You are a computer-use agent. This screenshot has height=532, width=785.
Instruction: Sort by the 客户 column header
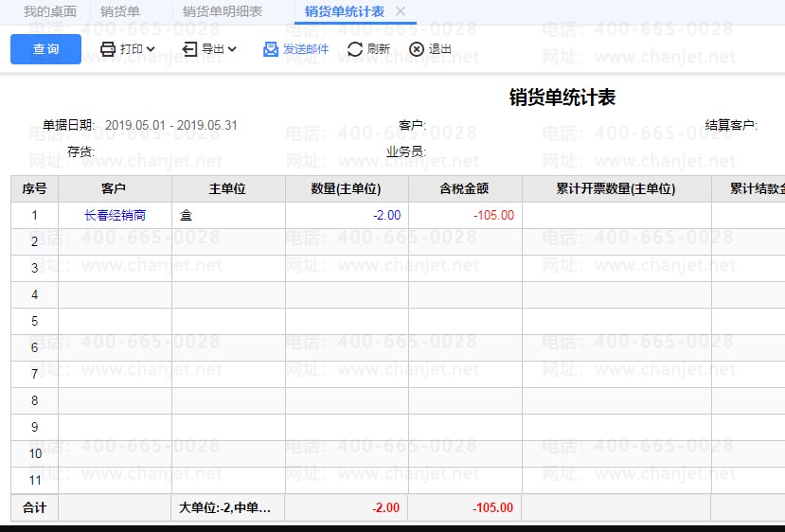115,188
